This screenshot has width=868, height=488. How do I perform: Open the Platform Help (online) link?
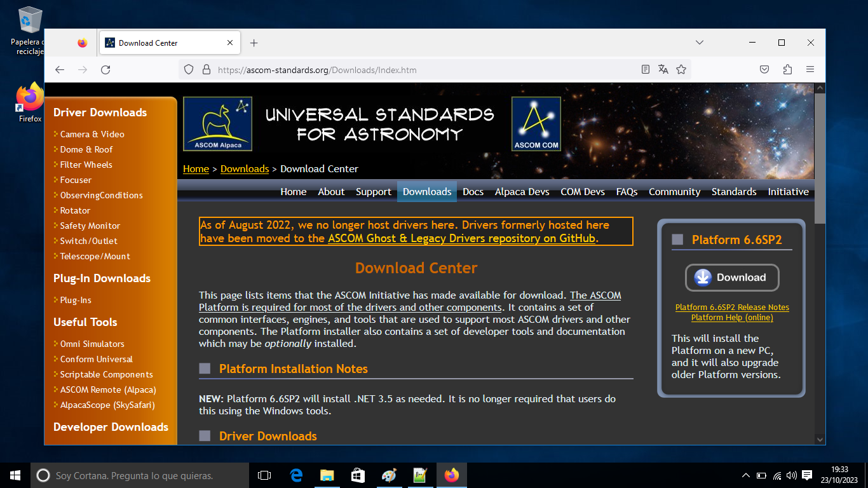click(732, 318)
